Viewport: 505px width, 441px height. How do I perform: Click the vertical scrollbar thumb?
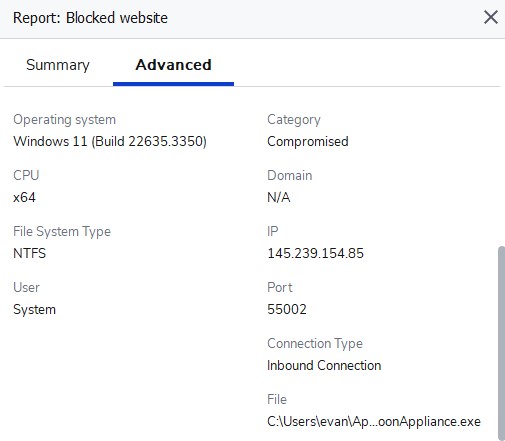click(501, 343)
